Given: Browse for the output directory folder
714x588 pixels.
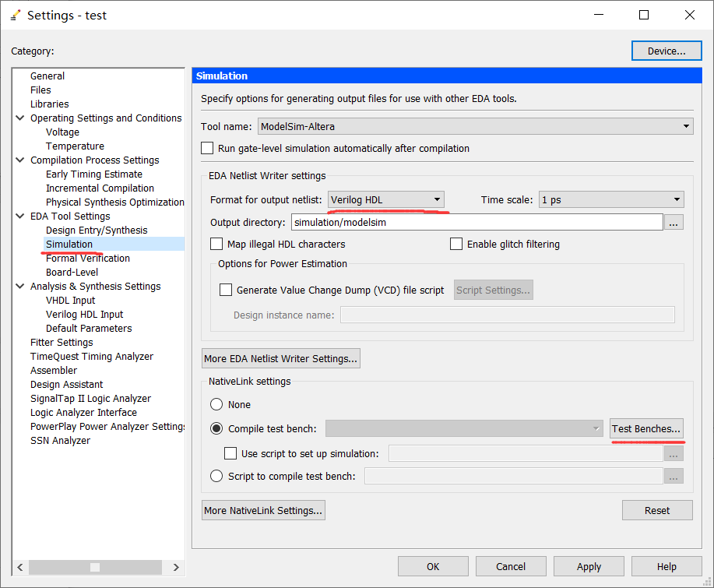Looking at the screenshot, I should tap(674, 222).
